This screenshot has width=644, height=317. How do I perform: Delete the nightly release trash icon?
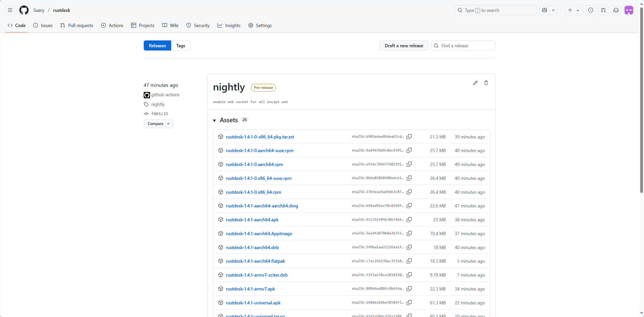pyautogui.click(x=486, y=83)
